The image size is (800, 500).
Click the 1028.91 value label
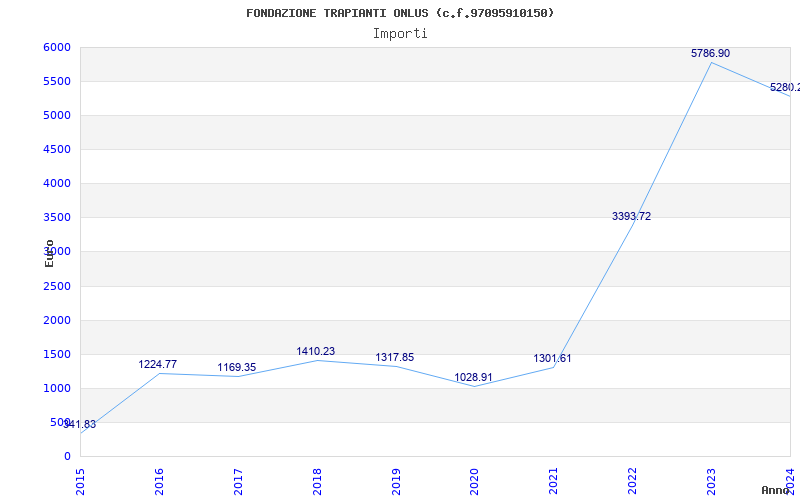click(473, 377)
